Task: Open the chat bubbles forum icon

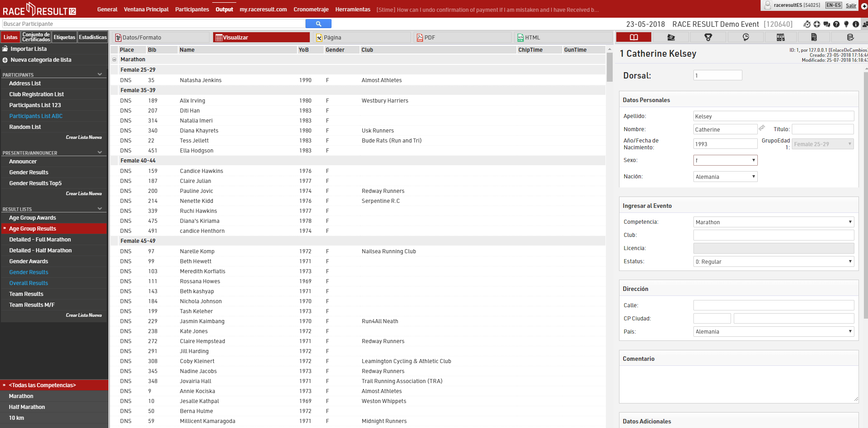Action: tap(827, 24)
